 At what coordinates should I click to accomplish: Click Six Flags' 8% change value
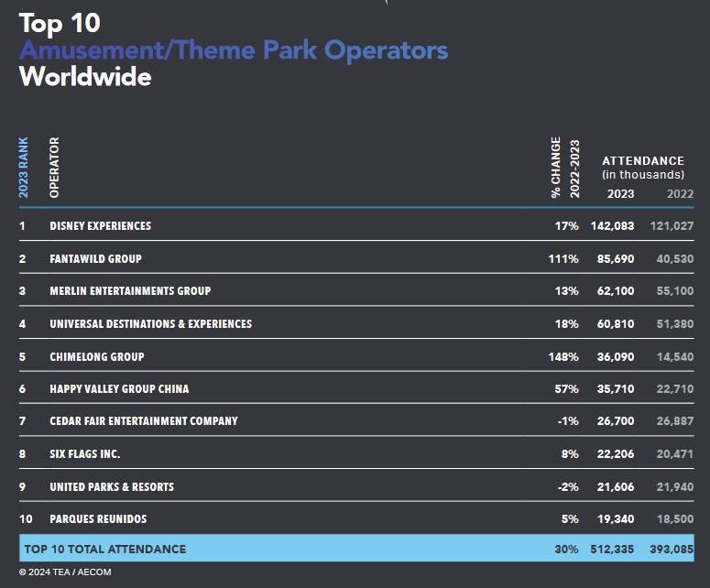click(x=570, y=454)
